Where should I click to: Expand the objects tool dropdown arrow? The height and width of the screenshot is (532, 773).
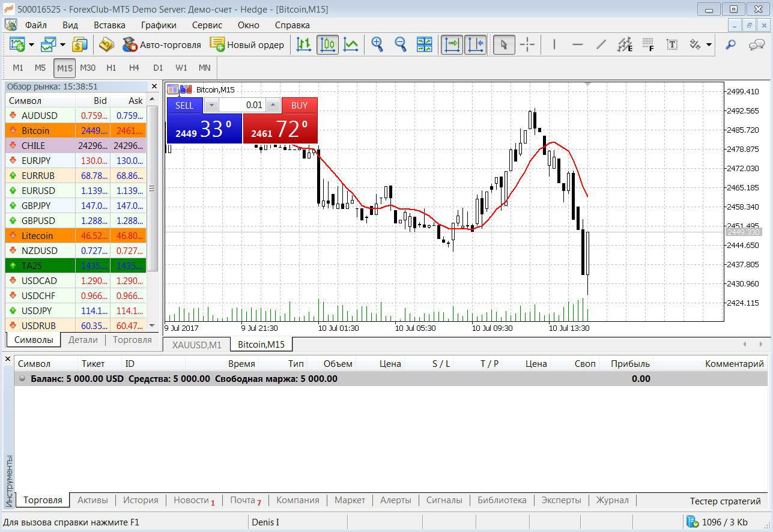709,44
